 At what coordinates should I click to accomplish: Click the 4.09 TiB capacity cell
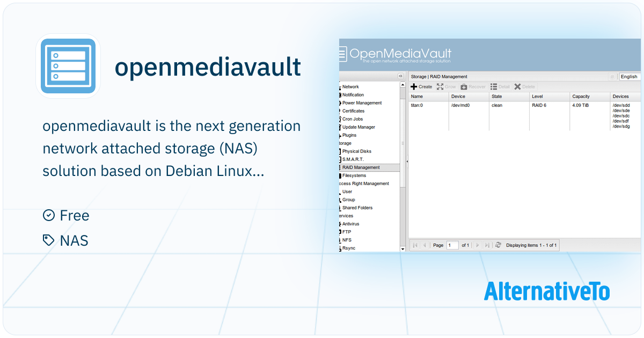[x=580, y=106]
